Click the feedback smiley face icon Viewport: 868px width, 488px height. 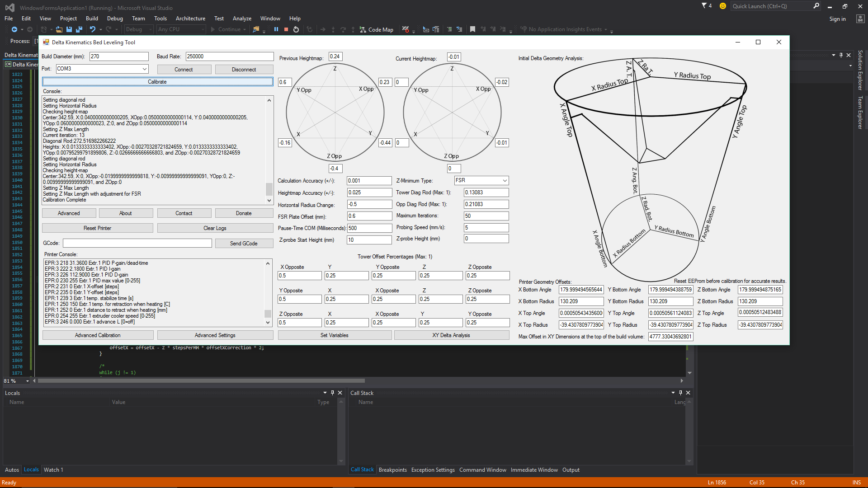tap(722, 6)
